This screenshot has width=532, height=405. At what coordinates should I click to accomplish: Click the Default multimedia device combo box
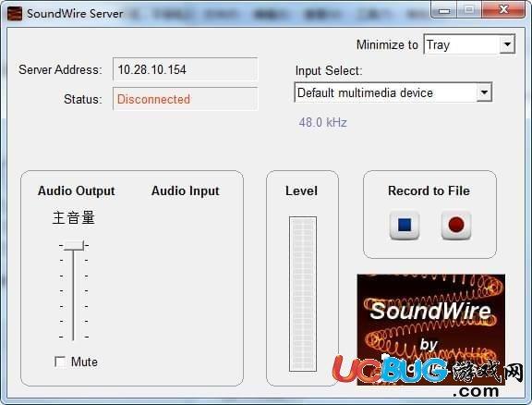(393, 92)
